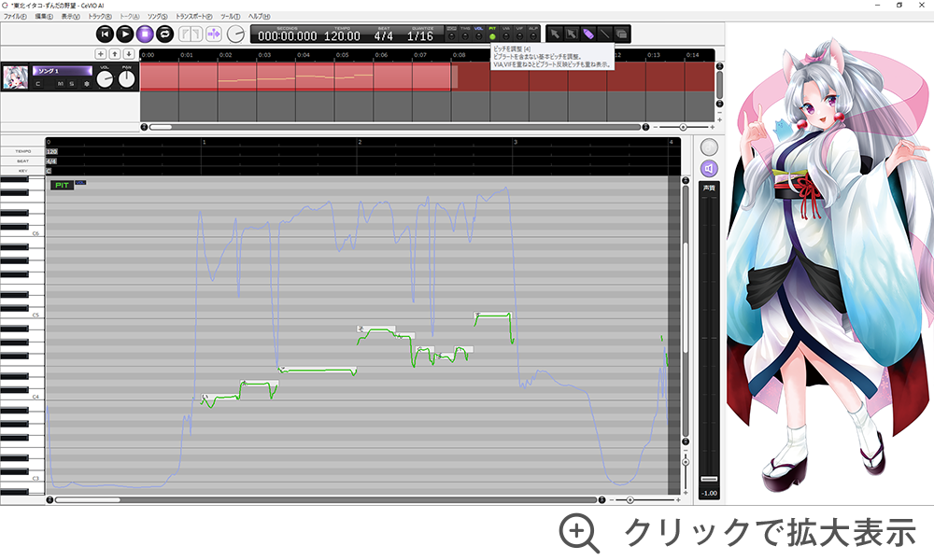This screenshot has width=934, height=560.
Task: Click the TEMPO row label
Action: click(x=22, y=151)
